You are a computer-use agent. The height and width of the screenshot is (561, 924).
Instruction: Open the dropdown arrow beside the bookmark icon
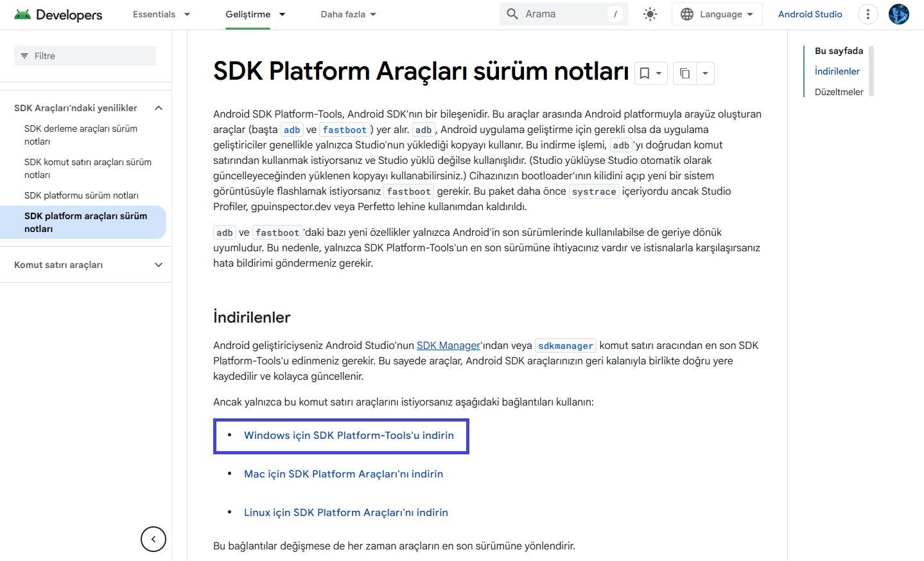(x=659, y=73)
